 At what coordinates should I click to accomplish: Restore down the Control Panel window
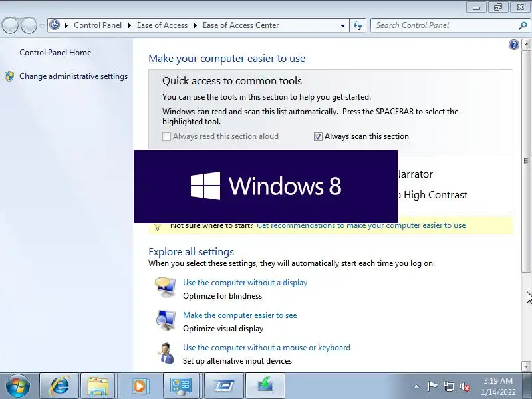point(497,7)
